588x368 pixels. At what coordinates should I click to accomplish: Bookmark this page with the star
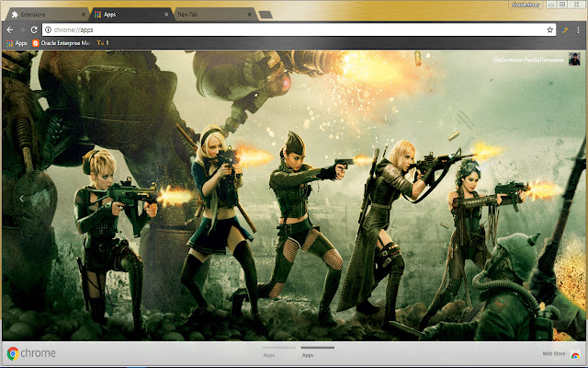click(549, 29)
